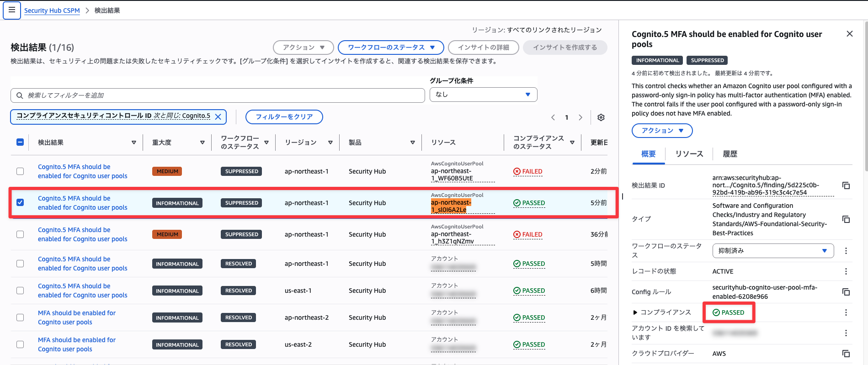Click the INFORMATIONAL badge in details panel header
868x365 pixels.
pos(657,60)
